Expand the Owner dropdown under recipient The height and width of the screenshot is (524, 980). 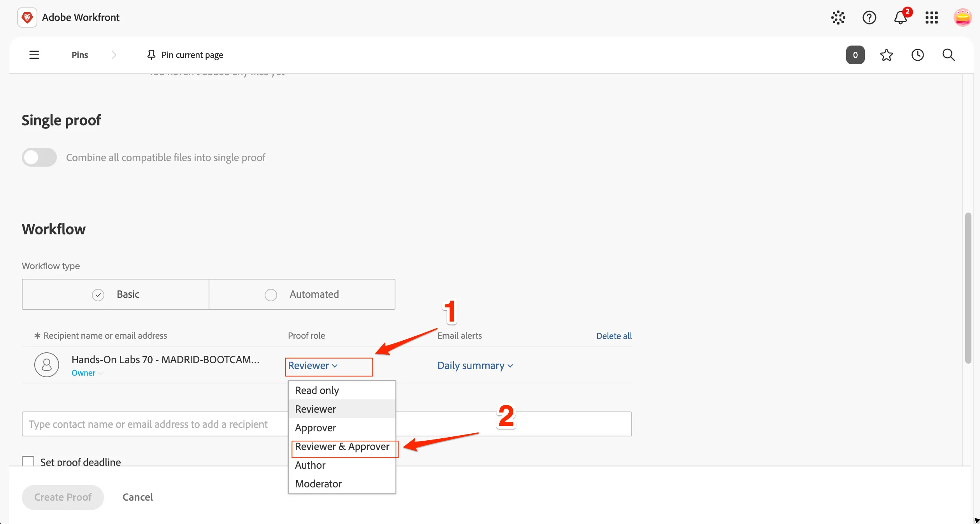[87, 373]
